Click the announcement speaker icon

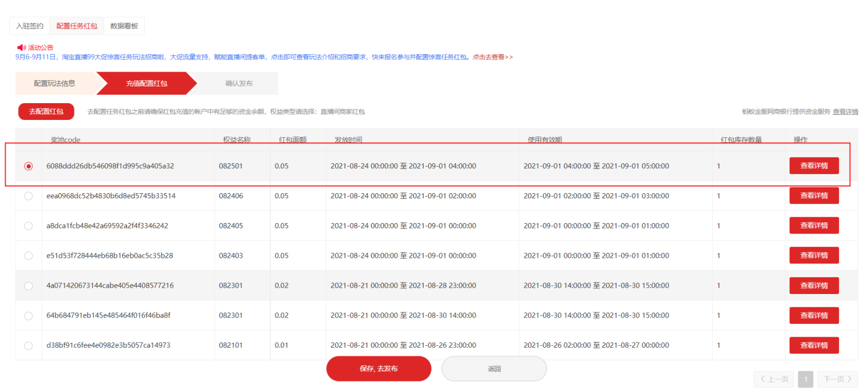click(21, 47)
